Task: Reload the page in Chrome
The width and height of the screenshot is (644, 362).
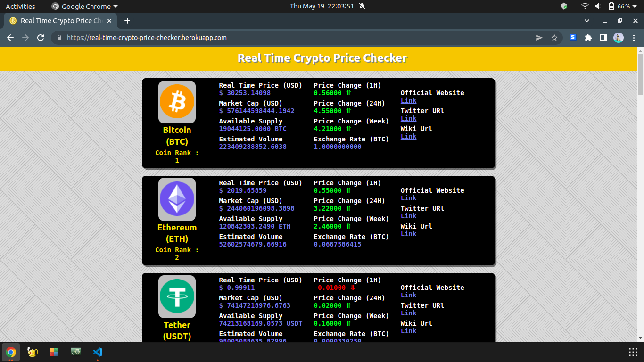Action: [x=41, y=38]
